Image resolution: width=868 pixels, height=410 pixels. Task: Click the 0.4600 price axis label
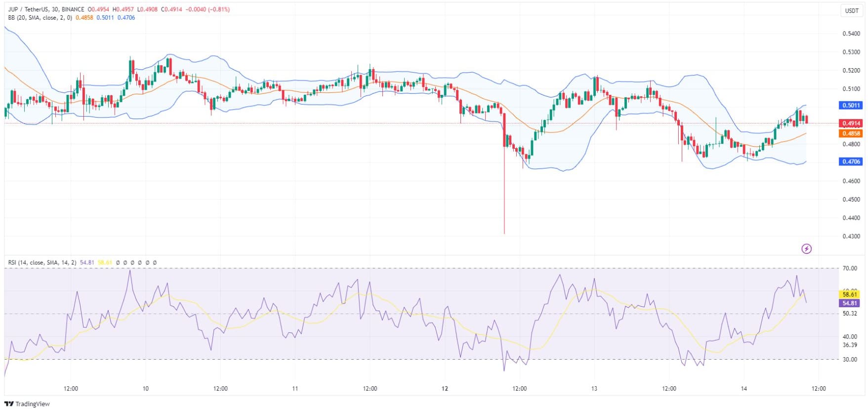pos(851,181)
